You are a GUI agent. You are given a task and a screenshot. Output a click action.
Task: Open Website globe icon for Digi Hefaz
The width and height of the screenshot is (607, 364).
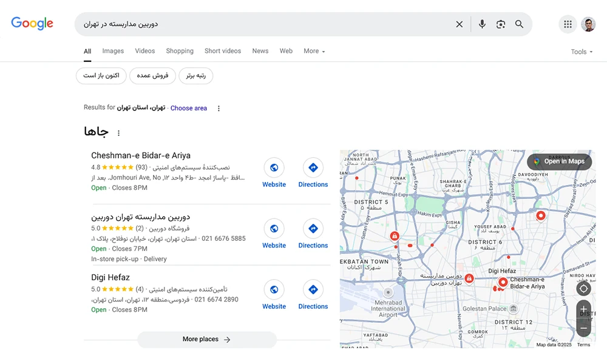274,289
